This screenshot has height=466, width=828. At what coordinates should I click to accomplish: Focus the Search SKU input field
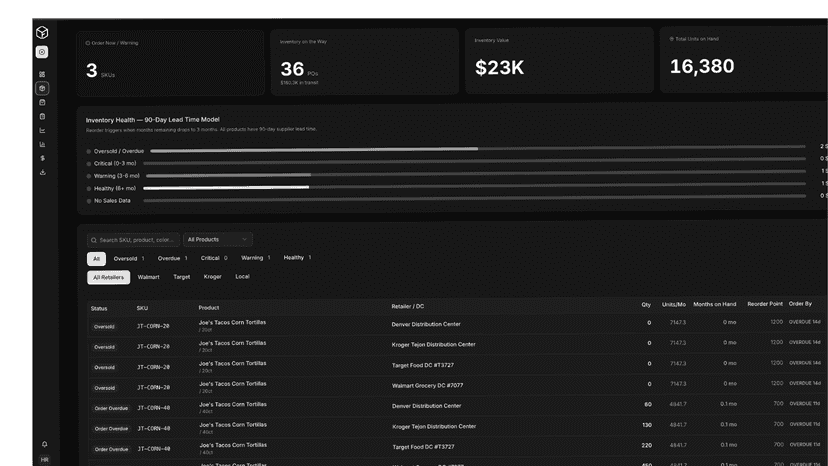click(x=133, y=240)
